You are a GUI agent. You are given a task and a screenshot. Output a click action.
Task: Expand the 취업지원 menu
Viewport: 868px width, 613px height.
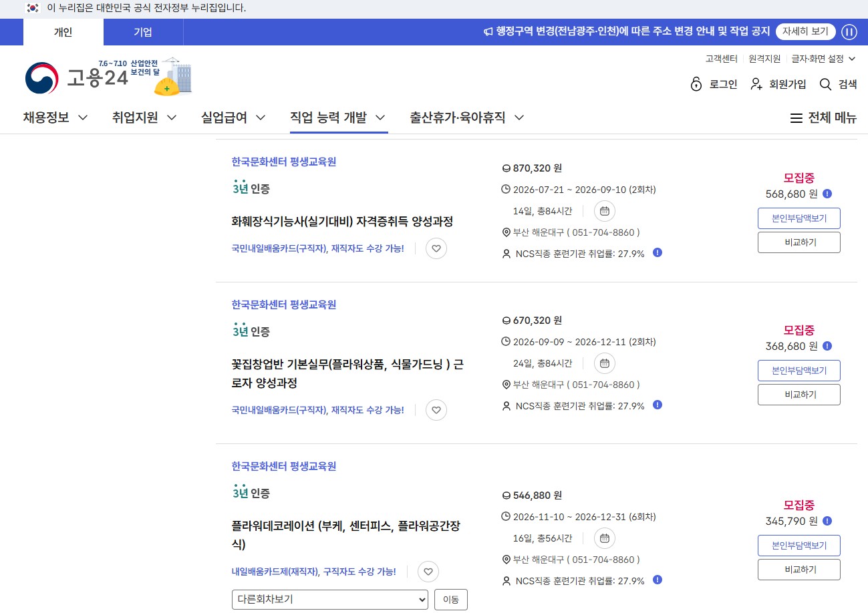pyautogui.click(x=144, y=118)
